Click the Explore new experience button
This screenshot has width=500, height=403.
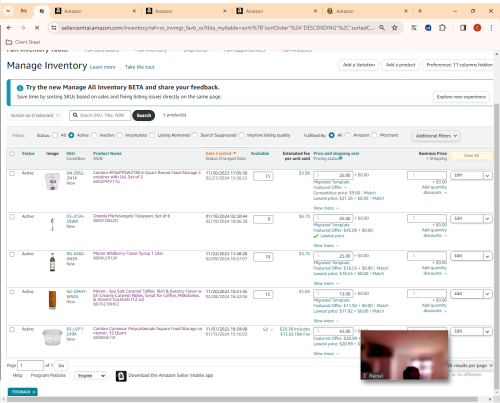(x=461, y=97)
